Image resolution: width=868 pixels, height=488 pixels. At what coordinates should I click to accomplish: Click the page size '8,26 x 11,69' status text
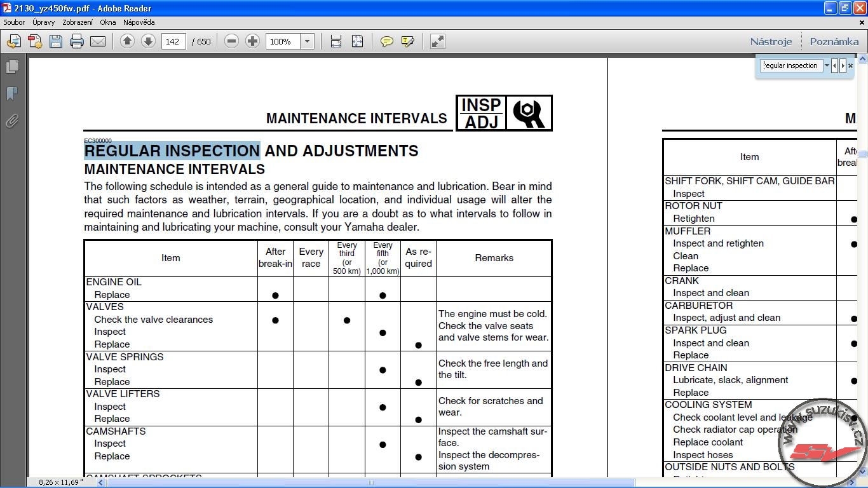tap(61, 482)
